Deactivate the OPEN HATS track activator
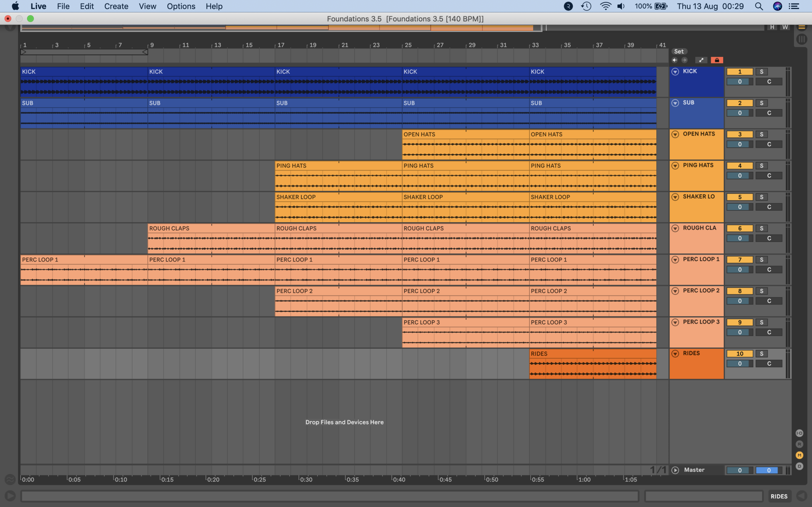 [740, 134]
